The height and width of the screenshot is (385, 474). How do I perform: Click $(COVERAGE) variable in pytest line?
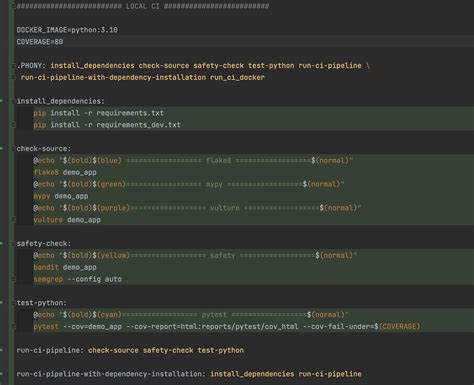[x=397, y=327]
